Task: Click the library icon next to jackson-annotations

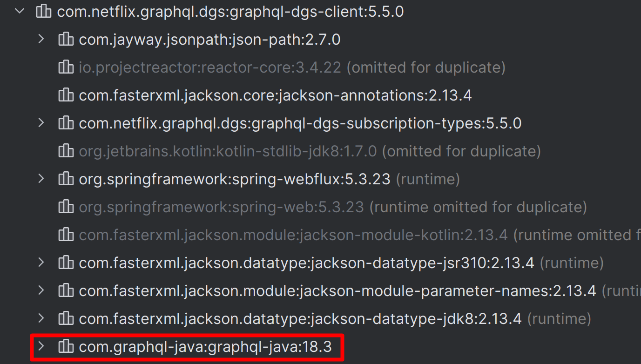Action: tap(66, 95)
